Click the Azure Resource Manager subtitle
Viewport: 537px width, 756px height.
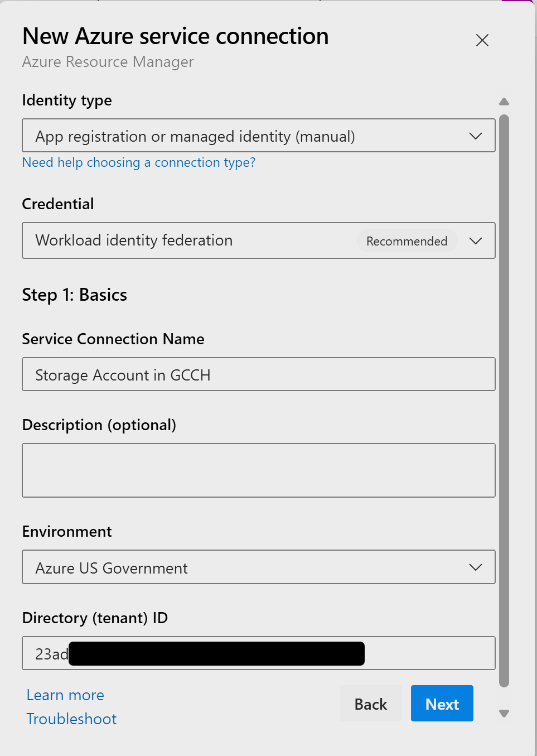point(108,62)
